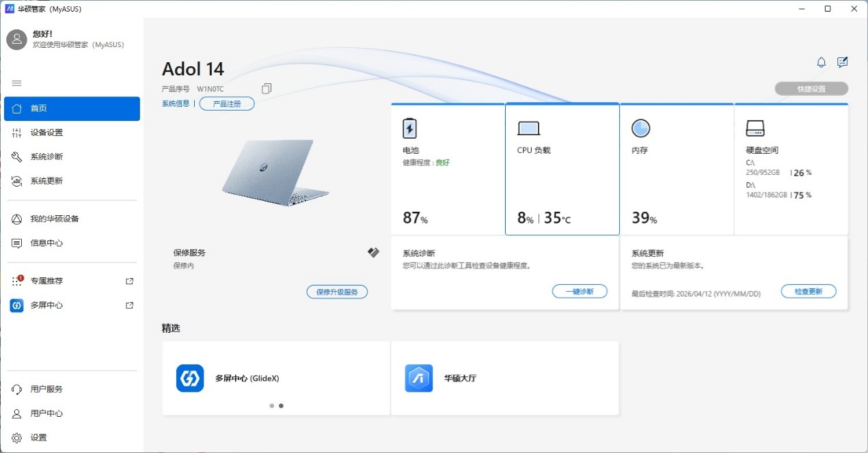Click external link icon beside 多屏中心
This screenshot has width=868, height=453.
point(130,305)
